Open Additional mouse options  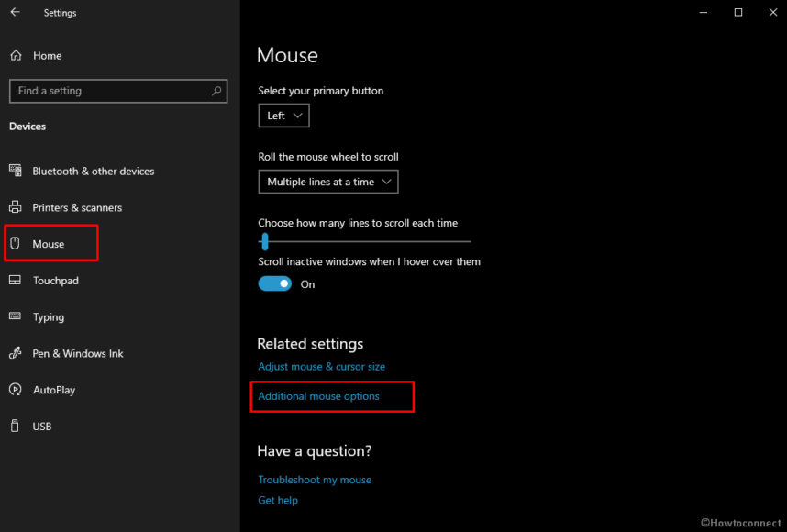pos(320,396)
